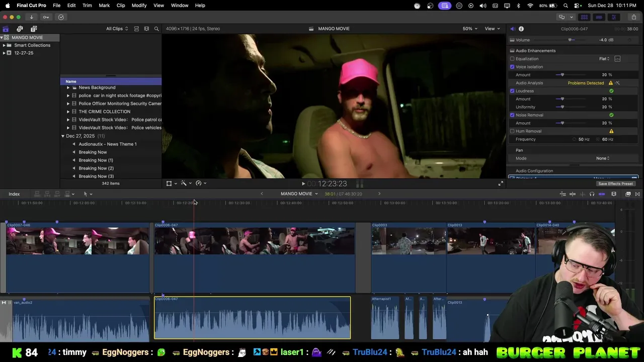Open the Flat equalization preset dropdown
Image resolution: width=644 pixels, height=362 pixels.
604,59
